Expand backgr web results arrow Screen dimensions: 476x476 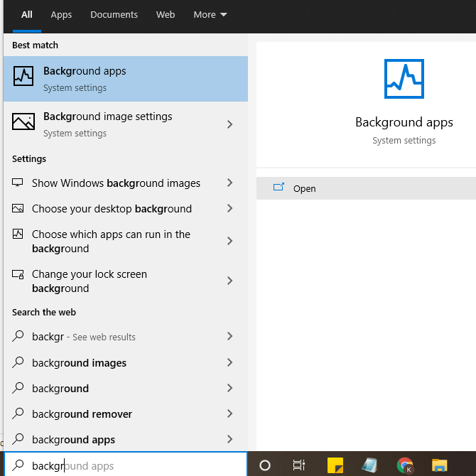[x=229, y=336]
